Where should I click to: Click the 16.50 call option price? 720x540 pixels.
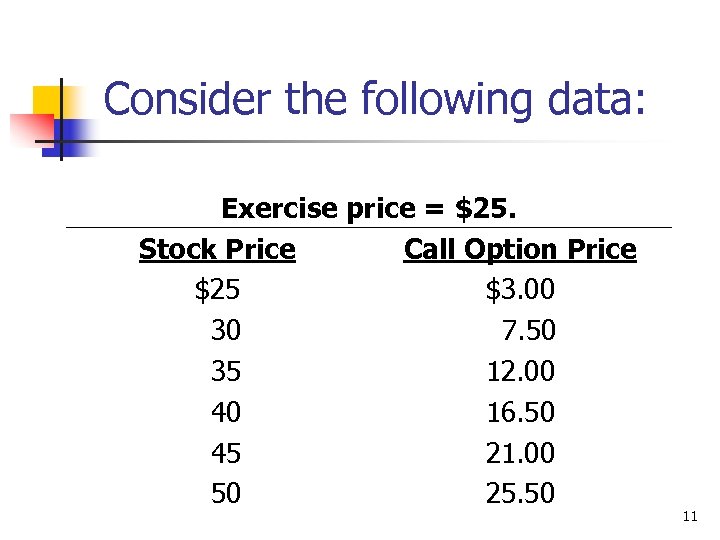[520, 412]
